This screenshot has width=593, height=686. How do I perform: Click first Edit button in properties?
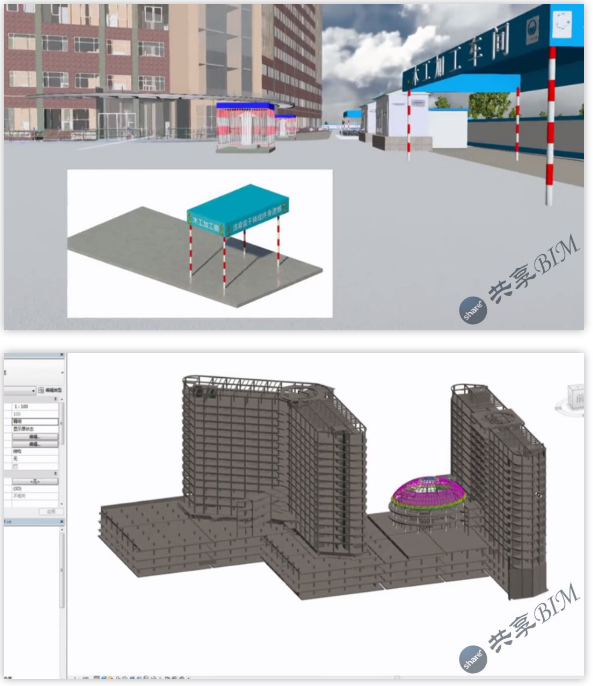tap(35, 437)
